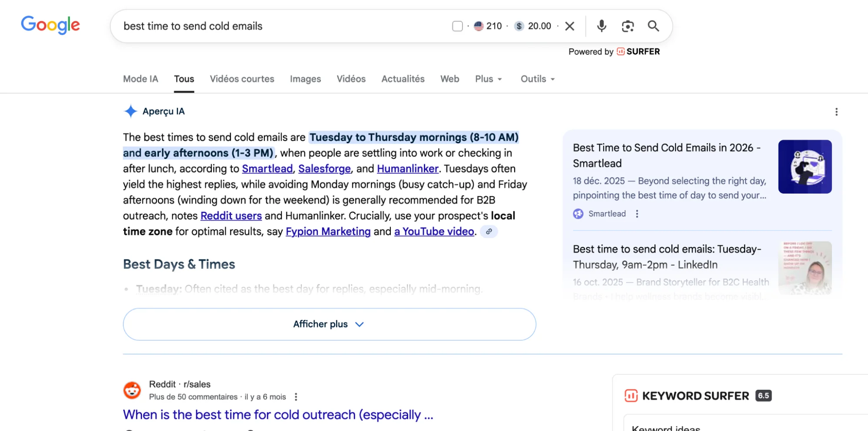Click the link chain icon after YouTube video

click(x=489, y=231)
